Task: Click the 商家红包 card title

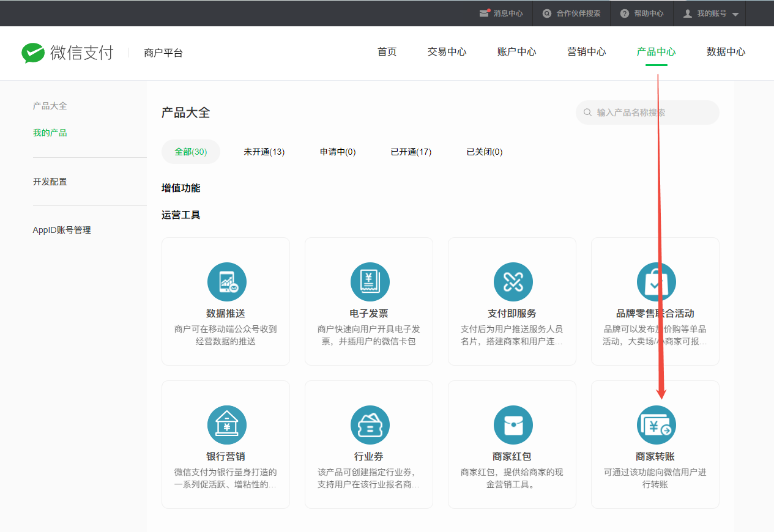Action: (x=512, y=457)
